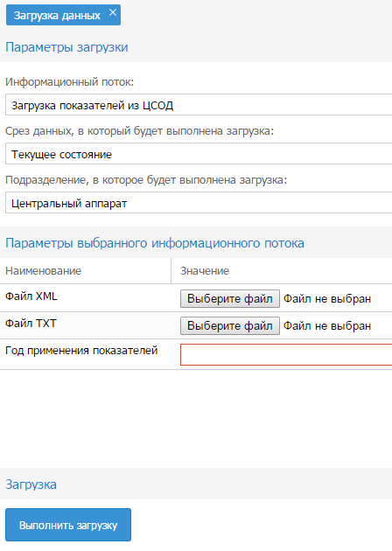The height and width of the screenshot is (551, 392).
Task: Click the Файл XML row label
Action: tap(31, 296)
